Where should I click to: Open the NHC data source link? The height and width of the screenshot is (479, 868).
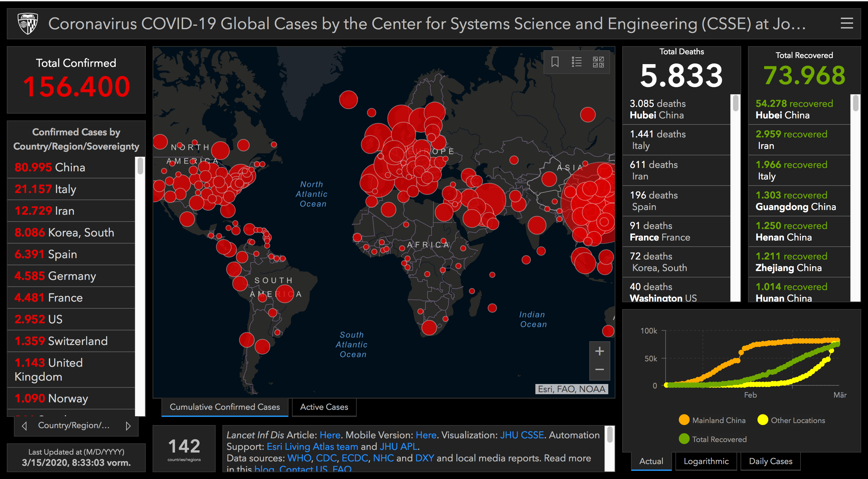tap(383, 458)
